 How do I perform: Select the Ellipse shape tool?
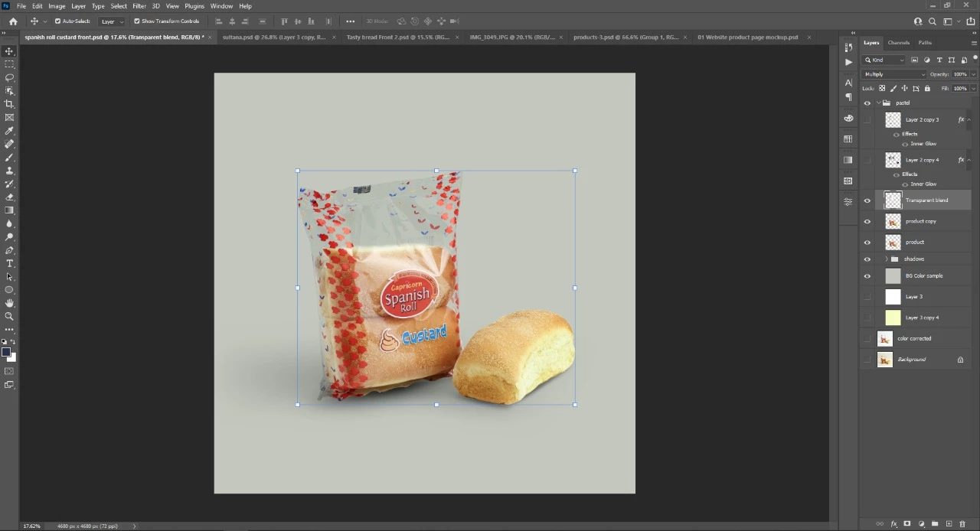point(9,290)
